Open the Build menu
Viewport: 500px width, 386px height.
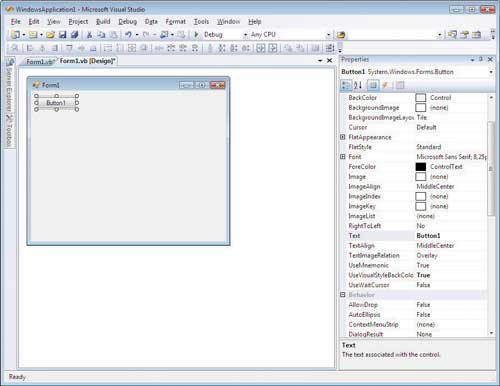click(x=103, y=22)
